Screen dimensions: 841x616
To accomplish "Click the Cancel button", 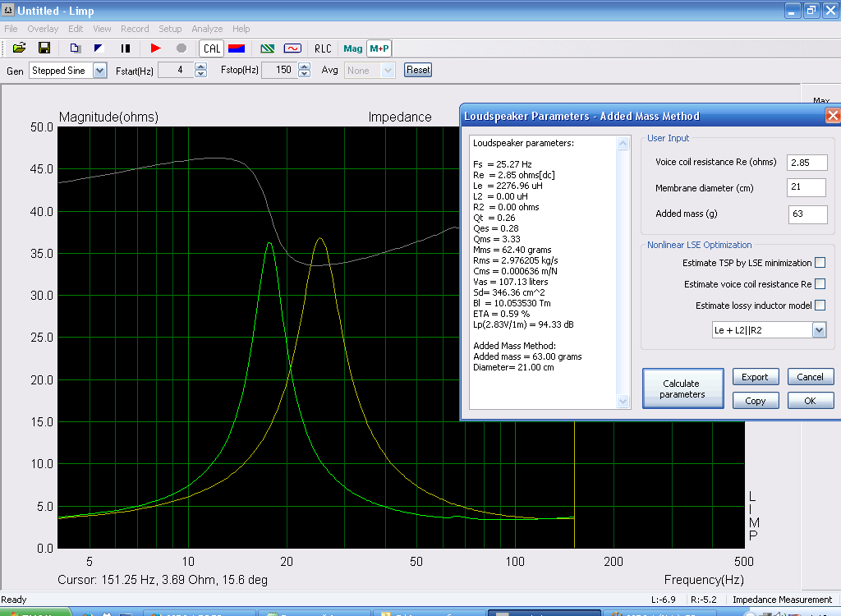I will tap(810, 377).
